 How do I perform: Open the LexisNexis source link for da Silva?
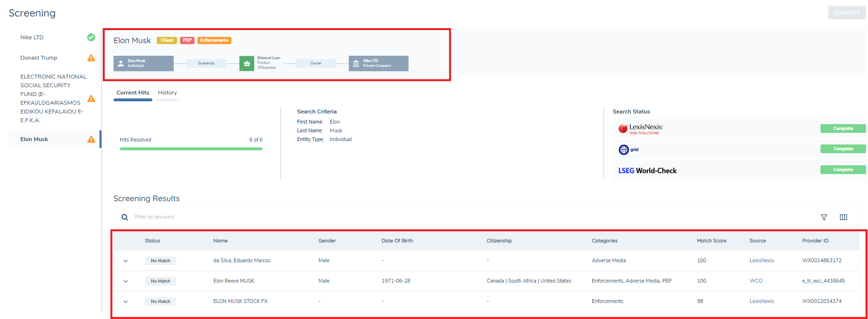(x=762, y=261)
